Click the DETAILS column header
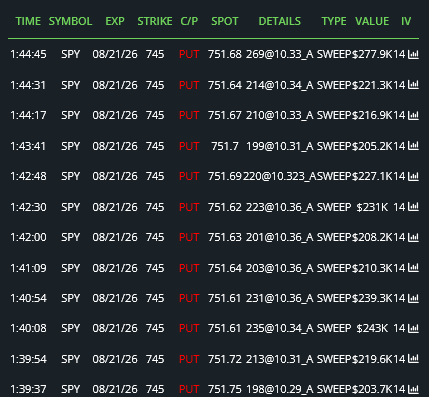 coord(280,21)
